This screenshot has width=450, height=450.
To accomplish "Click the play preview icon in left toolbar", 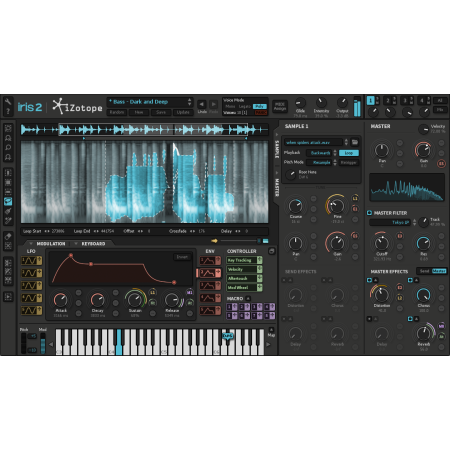I will click(8, 296).
